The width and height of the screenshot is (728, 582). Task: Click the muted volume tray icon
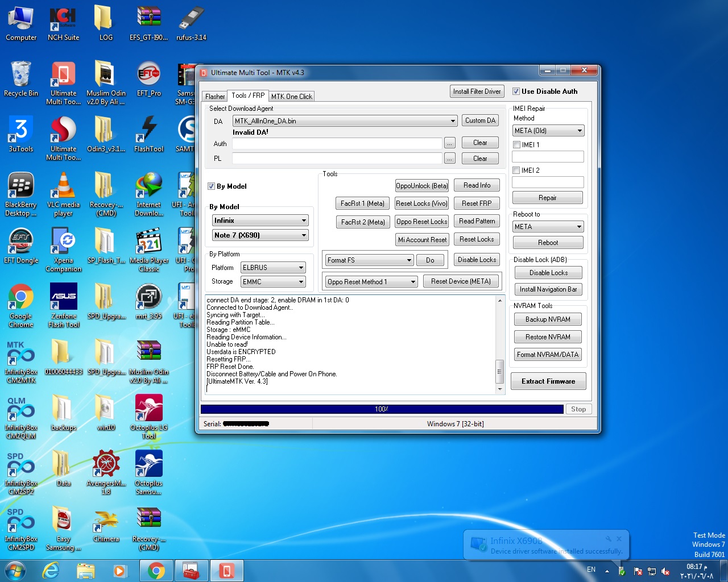click(665, 571)
